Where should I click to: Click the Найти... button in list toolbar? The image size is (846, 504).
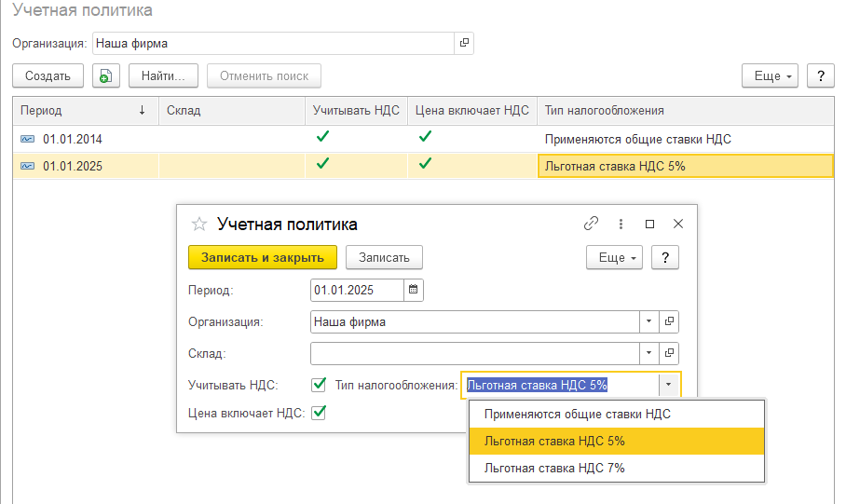tap(163, 75)
